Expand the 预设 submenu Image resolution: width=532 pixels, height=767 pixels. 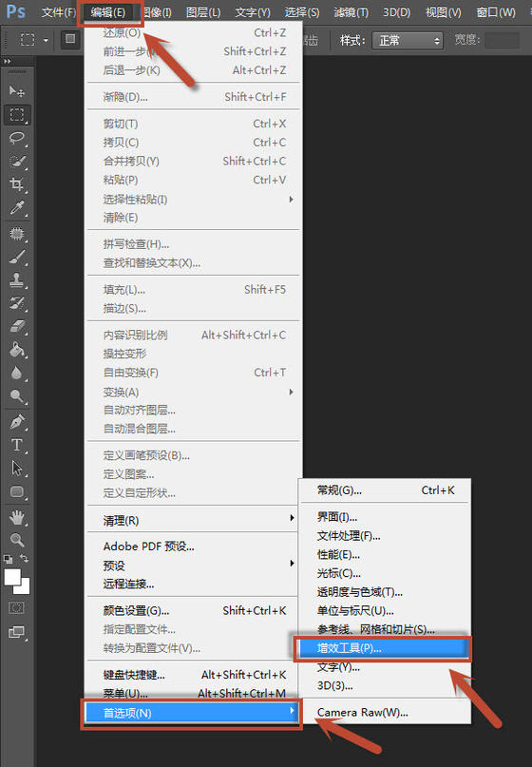192,566
